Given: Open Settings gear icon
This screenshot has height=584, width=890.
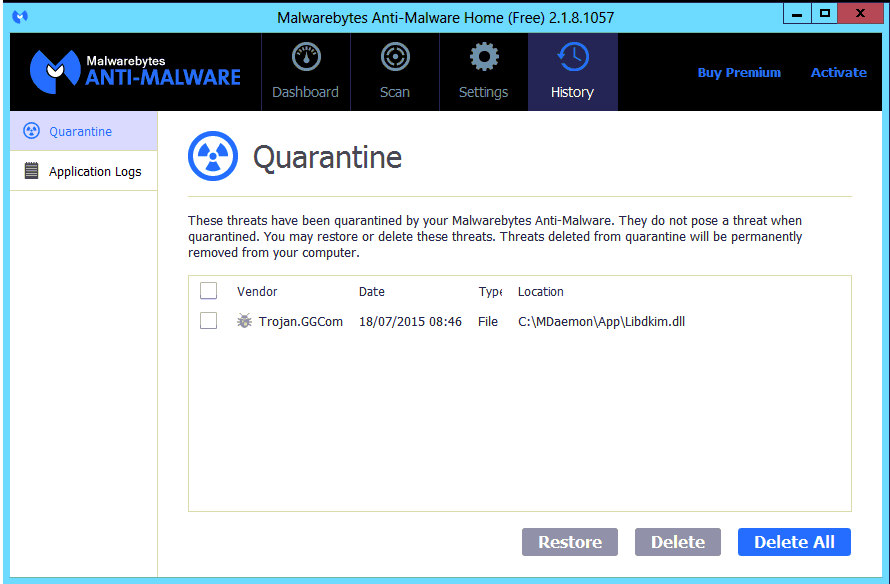Looking at the screenshot, I should (484, 58).
